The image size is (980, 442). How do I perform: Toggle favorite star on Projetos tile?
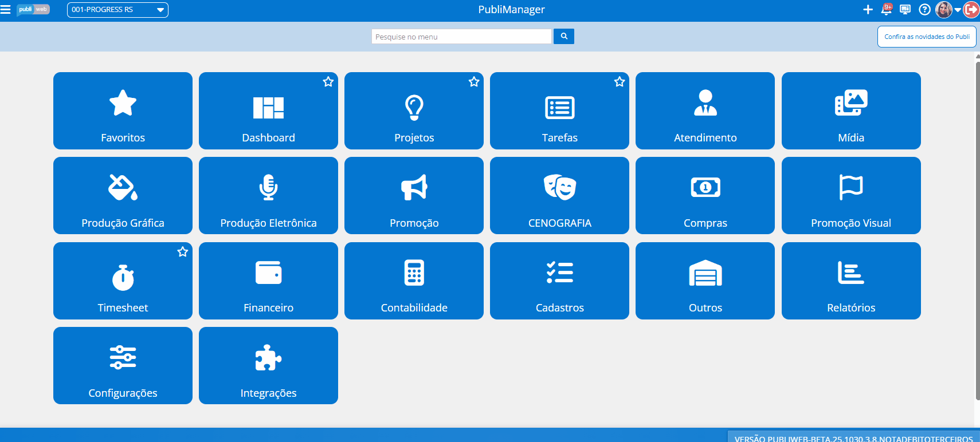(474, 82)
